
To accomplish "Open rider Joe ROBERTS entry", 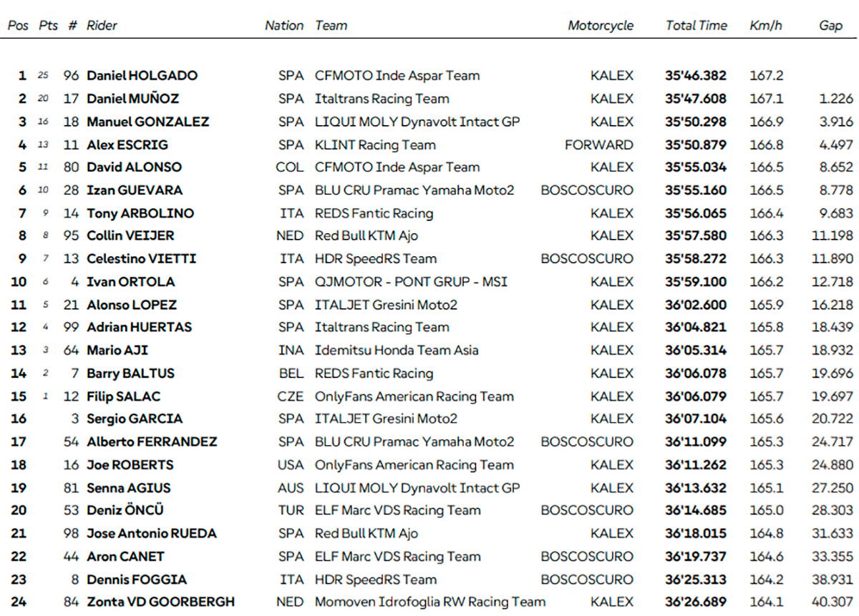I will click(x=130, y=465).
